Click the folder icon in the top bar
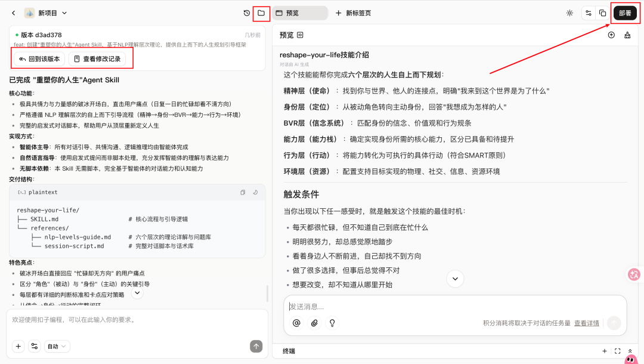Image resolution: width=644 pixels, height=364 pixels. [x=261, y=13]
